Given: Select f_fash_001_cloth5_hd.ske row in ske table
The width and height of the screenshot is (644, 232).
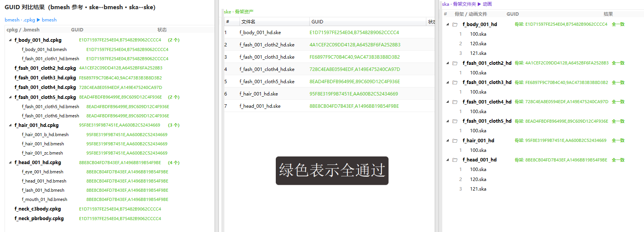Looking at the screenshot, I should [x=329, y=82].
